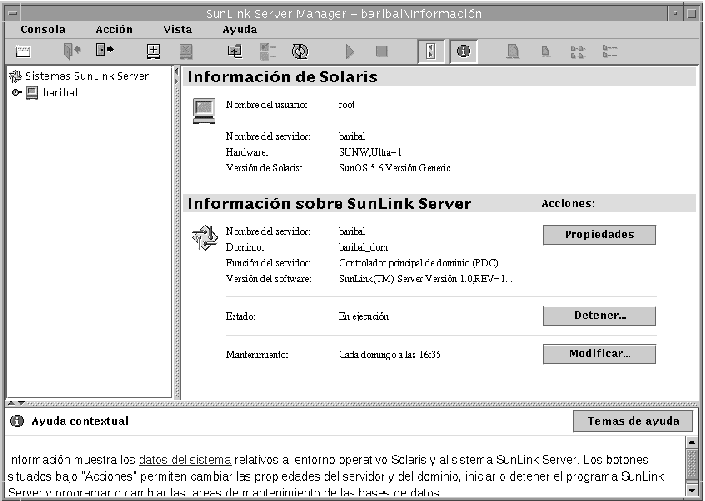Click the 'SUNW,Ultra-1' hardware value
Viewport: 705px width, 501px height.
(370, 152)
